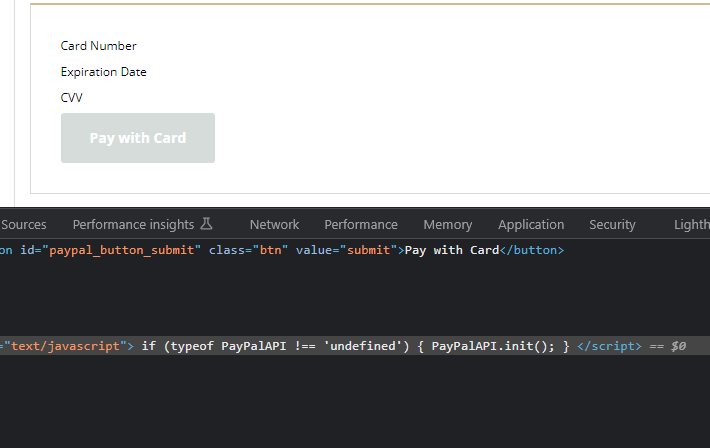Switch to the Performance tab
The width and height of the screenshot is (710, 448).
361,225
